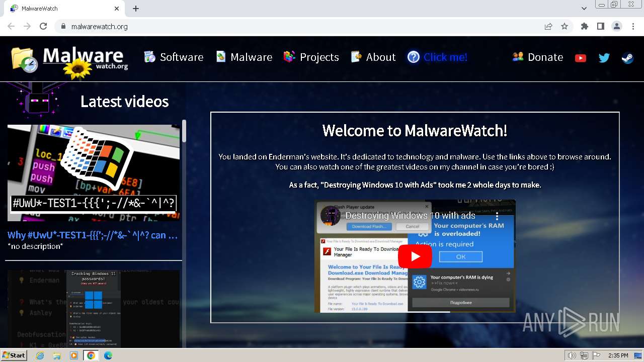Expand the tab search dropdown
The image size is (644, 362).
[584, 9]
